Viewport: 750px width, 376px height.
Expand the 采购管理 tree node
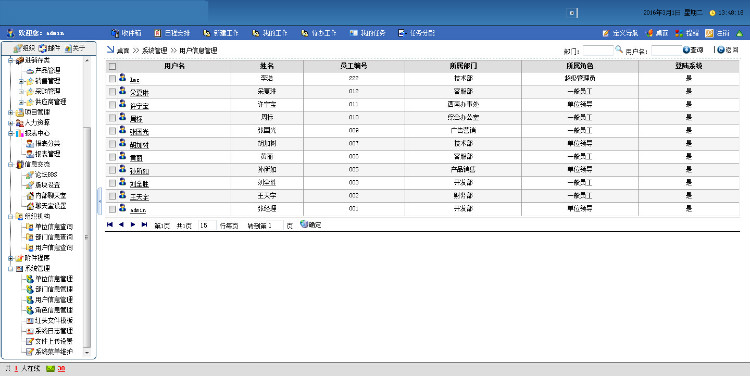point(21,91)
